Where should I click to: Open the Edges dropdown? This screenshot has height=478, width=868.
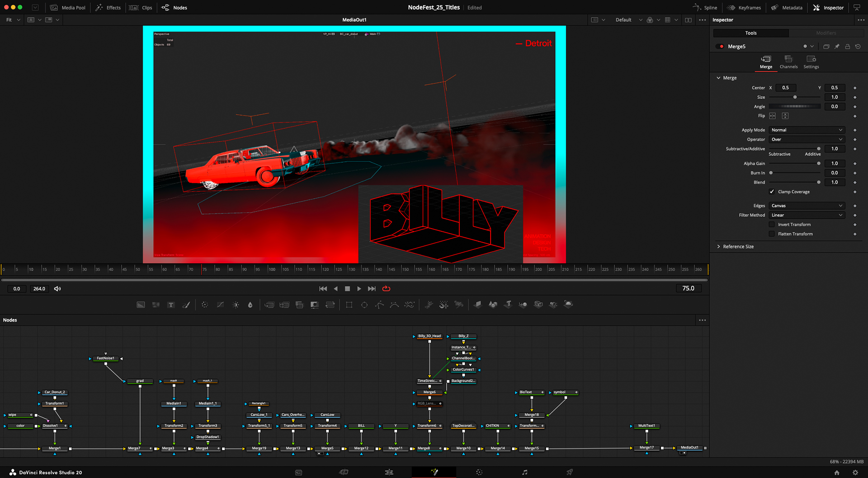click(807, 206)
